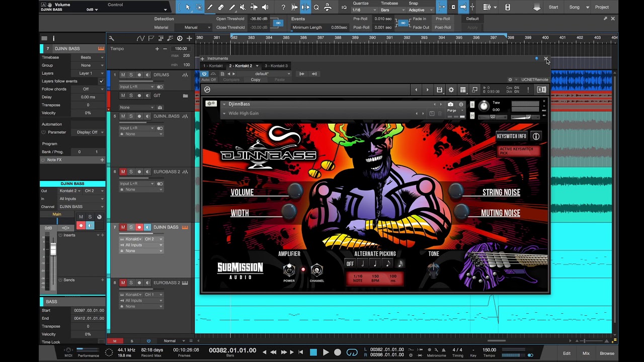This screenshot has width=644, height=362.
Task: Select the Arrow tool in the toolbar
Action: 188,7
